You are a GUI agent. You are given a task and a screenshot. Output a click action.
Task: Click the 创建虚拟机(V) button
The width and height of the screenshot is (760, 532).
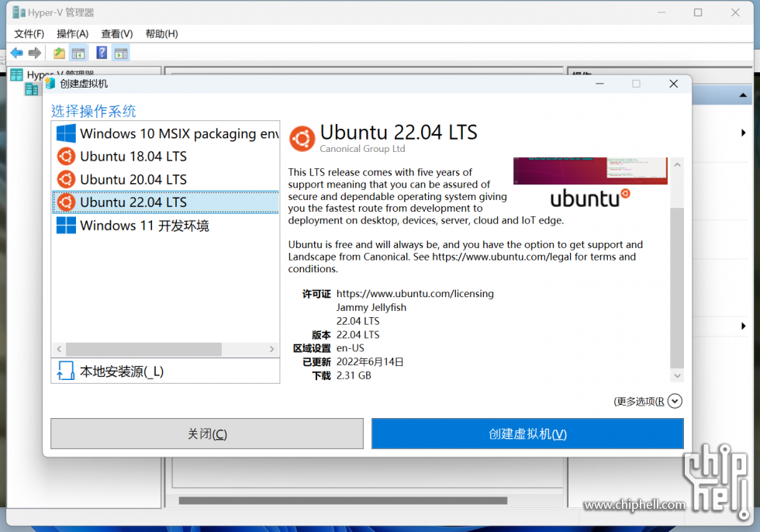coord(527,434)
